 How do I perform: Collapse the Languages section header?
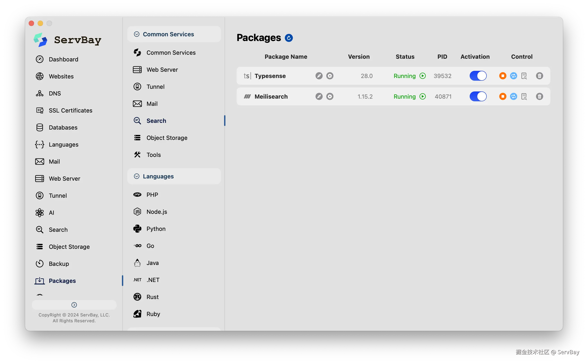click(x=137, y=176)
